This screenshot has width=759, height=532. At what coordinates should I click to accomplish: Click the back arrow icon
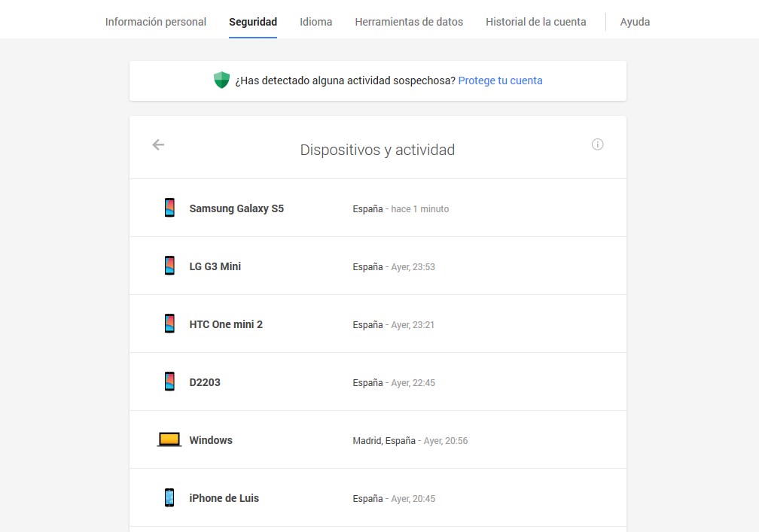[158, 144]
